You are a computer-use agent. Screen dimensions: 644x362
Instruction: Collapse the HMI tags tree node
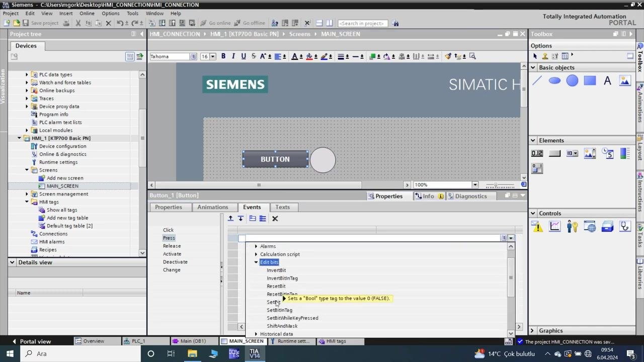pyautogui.click(x=27, y=202)
